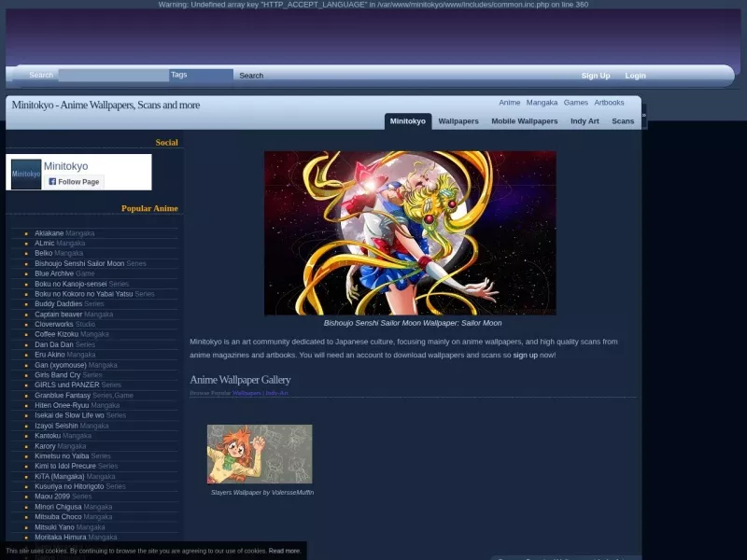This screenshot has width=747, height=560.
Task: Switch to the Minitokyo tab
Action: [408, 121]
